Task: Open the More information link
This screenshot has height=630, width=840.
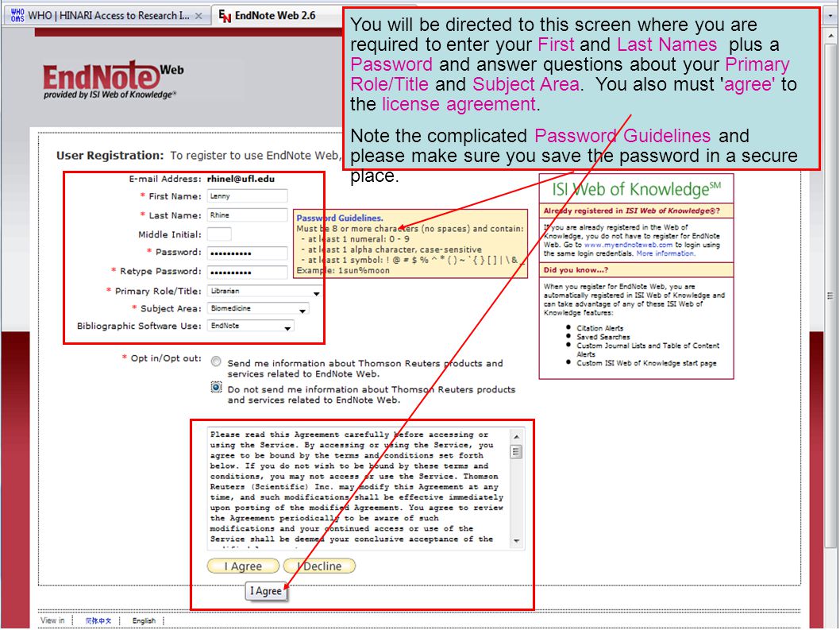Action: (x=665, y=253)
